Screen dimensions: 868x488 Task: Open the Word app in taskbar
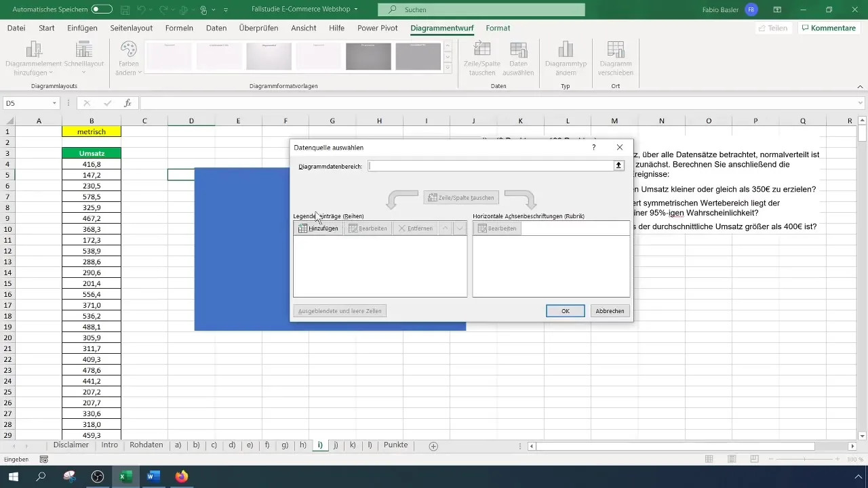pyautogui.click(x=153, y=476)
